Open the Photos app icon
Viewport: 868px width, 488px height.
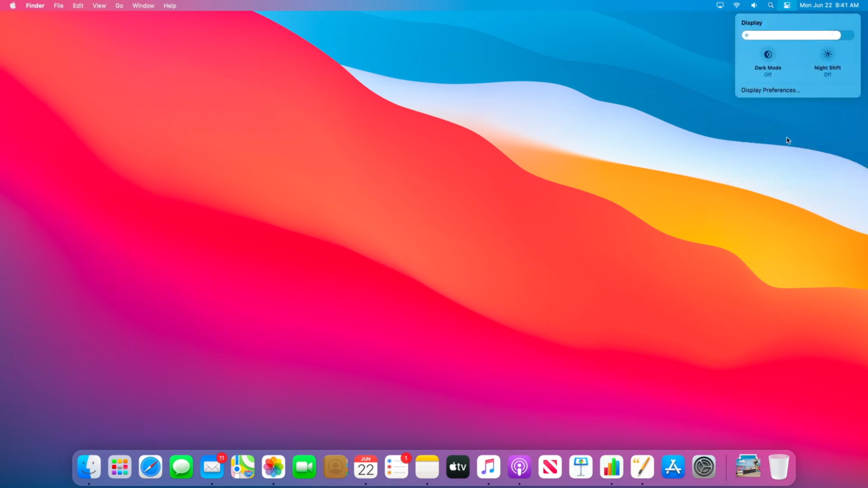click(x=273, y=467)
